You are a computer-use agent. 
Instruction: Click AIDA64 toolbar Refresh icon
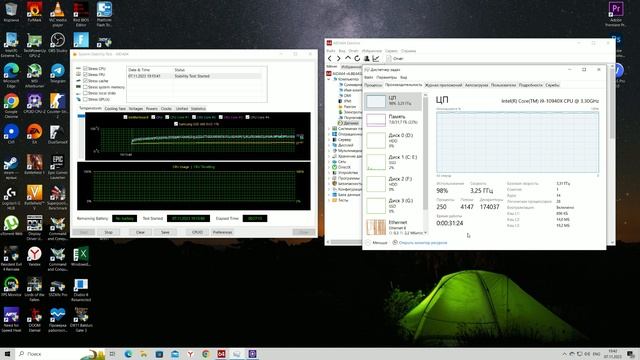click(357, 59)
